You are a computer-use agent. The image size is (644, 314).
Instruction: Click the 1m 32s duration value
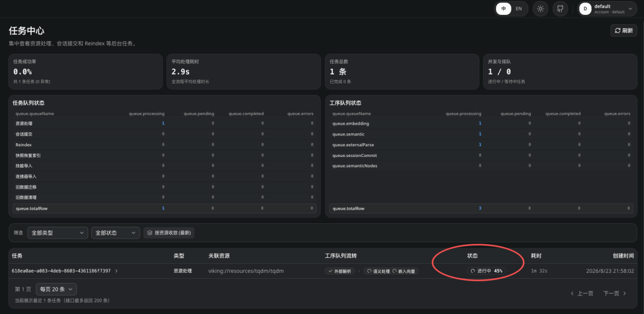click(539, 271)
